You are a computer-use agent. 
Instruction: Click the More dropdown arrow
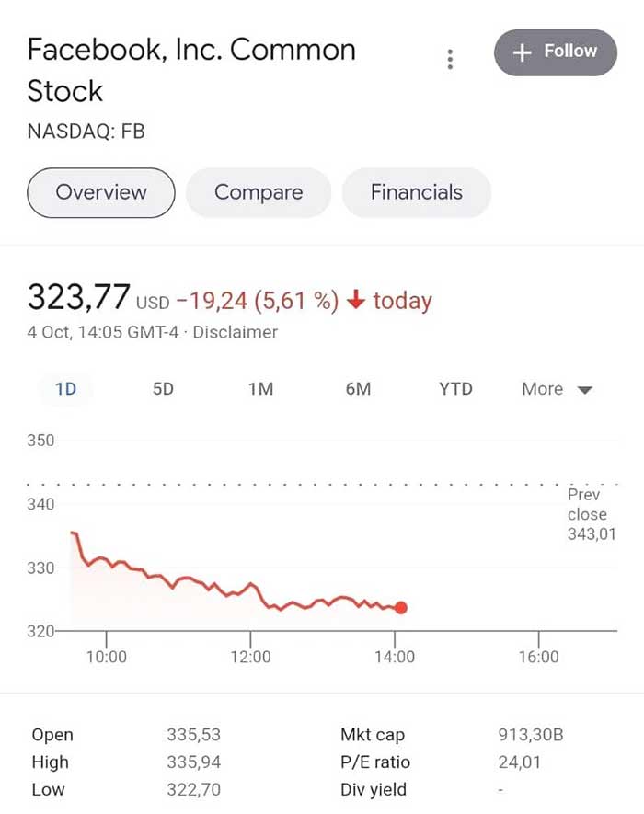click(x=585, y=390)
